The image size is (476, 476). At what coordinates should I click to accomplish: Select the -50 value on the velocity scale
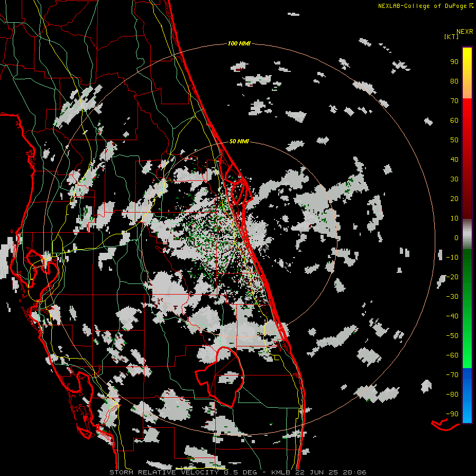click(x=452, y=336)
